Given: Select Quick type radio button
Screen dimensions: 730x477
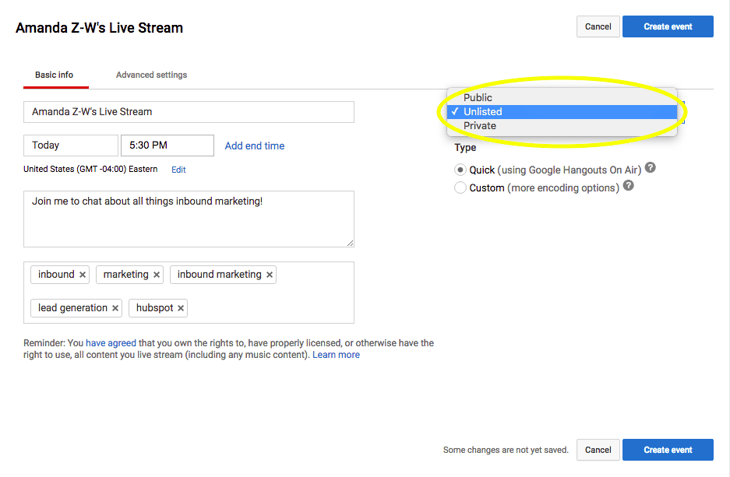Looking at the screenshot, I should [460, 170].
